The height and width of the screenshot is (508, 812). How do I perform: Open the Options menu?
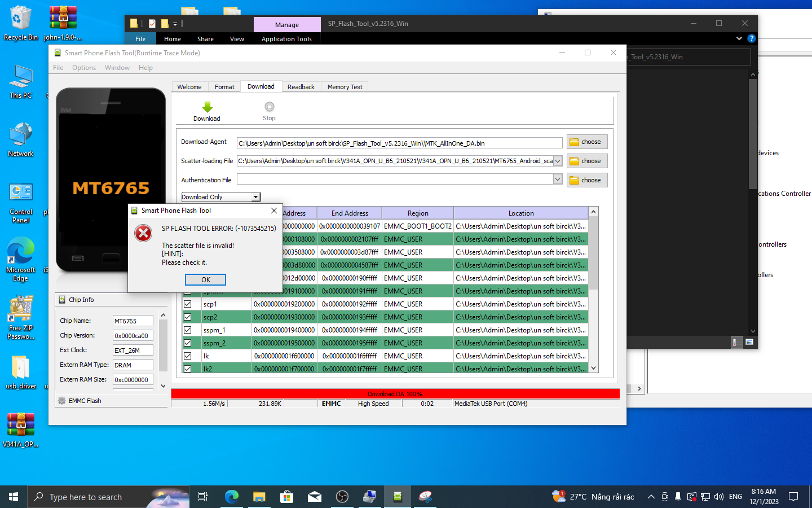tap(84, 68)
